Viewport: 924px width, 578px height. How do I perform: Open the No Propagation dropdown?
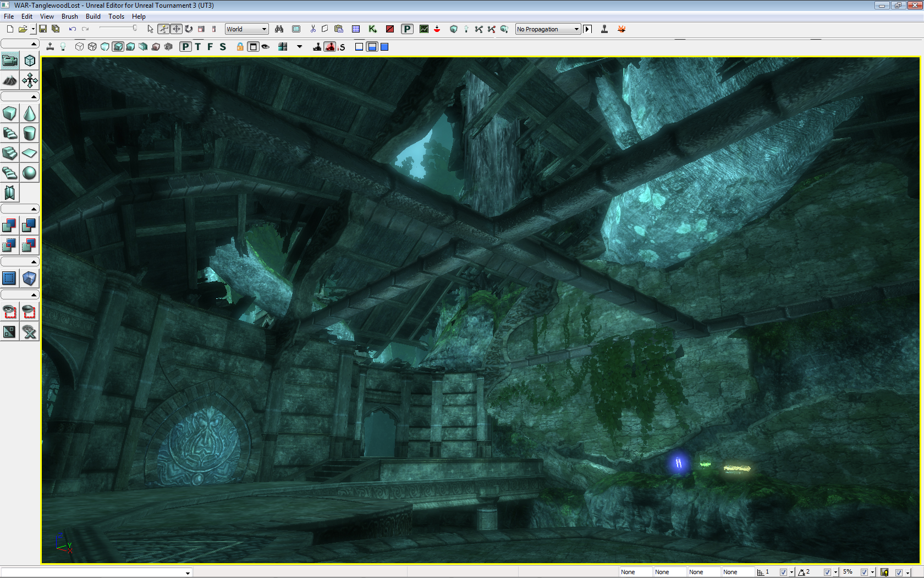coord(548,29)
